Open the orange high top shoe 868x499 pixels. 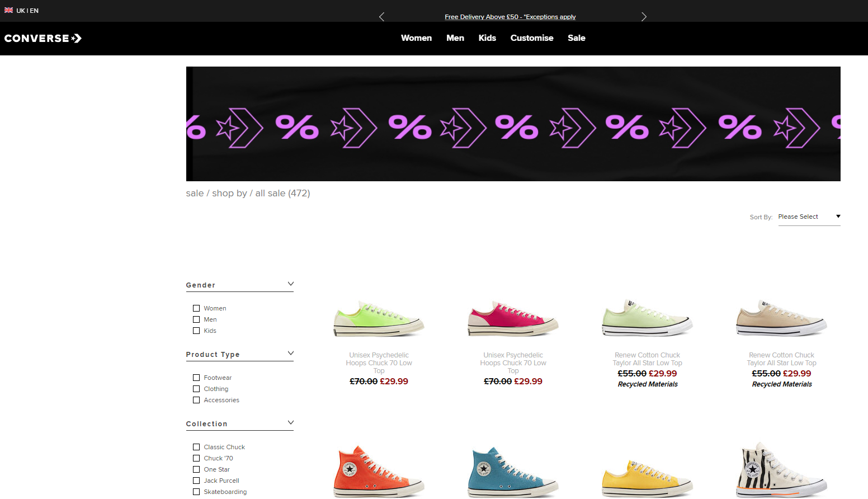[379, 471]
